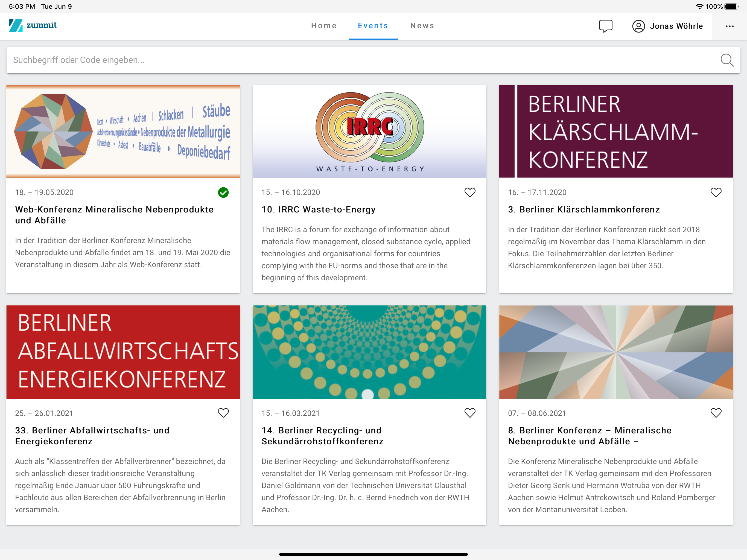747x560 pixels.
Task: Open the red Berliner Abfallwirtschafts Energiekonferenz banner
Action: [x=123, y=352]
